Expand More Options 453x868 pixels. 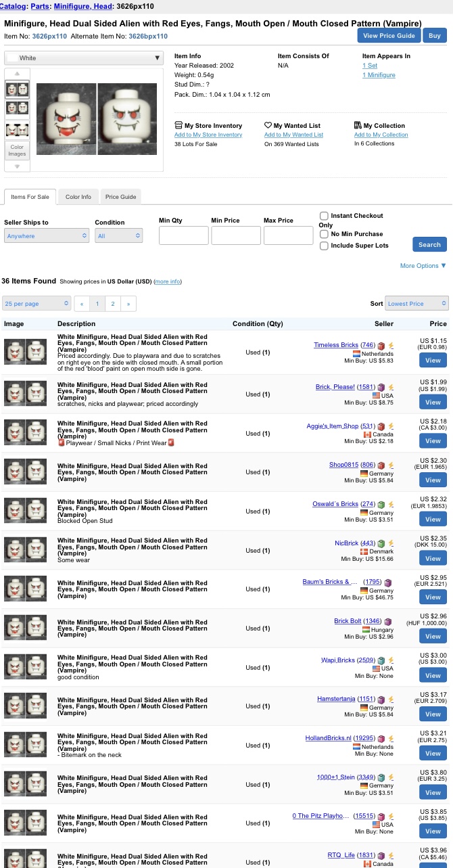(423, 266)
